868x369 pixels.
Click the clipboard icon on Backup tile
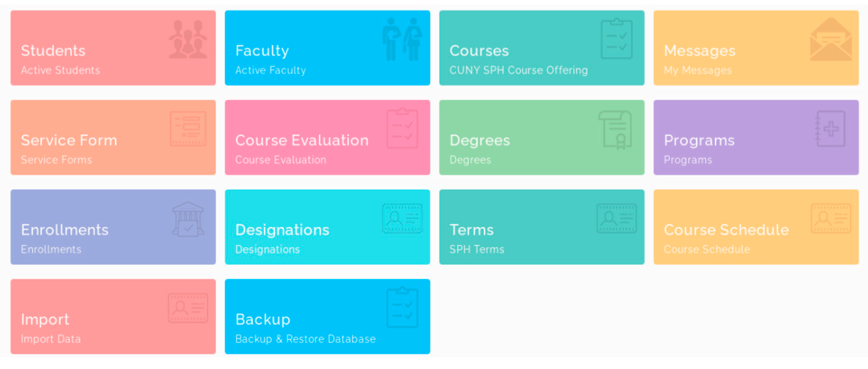402,308
